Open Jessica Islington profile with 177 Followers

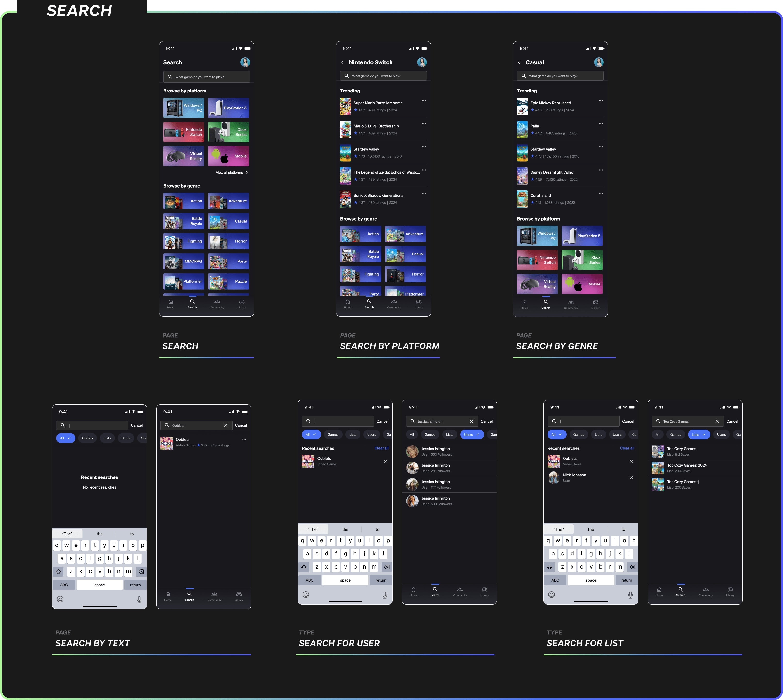(x=449, y=485)
